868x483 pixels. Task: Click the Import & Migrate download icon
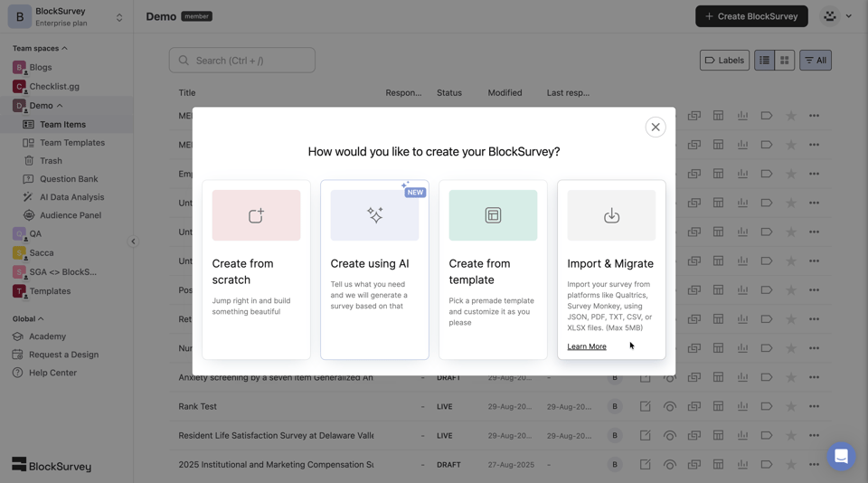click(x=611, y=215)
